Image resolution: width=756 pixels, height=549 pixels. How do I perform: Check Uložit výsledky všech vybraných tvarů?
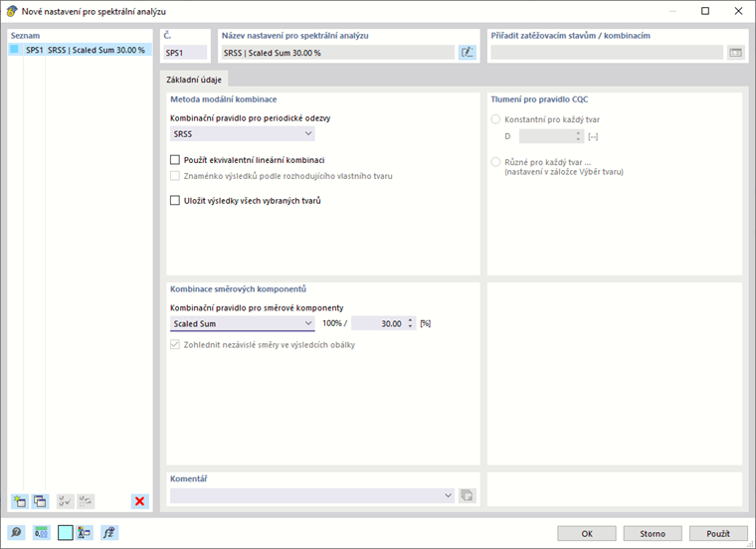point(175,200)
